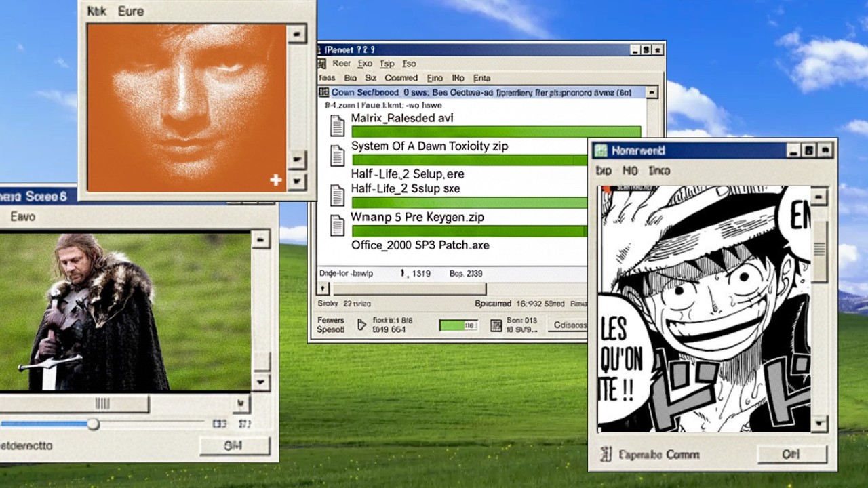Click the orange album cover image
Image resolution: width=868 pixels, height=488 pixels.
click(x=186, y=108)
